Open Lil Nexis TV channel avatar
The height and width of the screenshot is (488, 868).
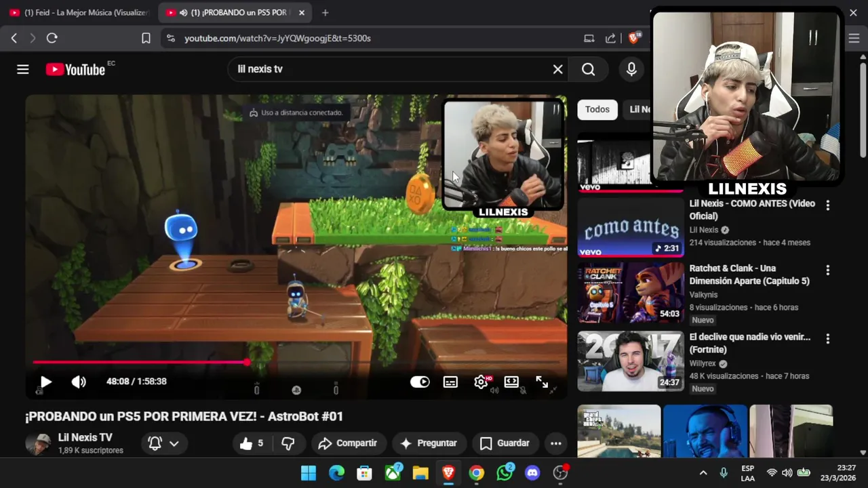38,443
